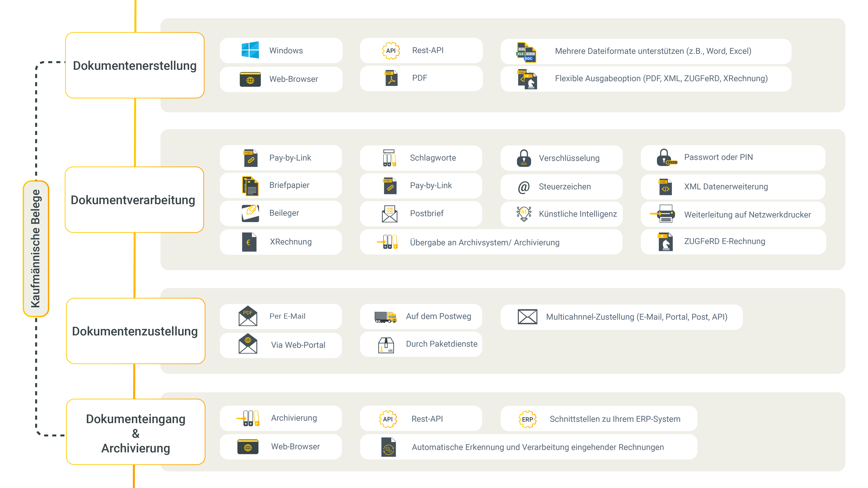Click the XML Datenerweiterung label
The image size is (868, 488).
[726, 187]
